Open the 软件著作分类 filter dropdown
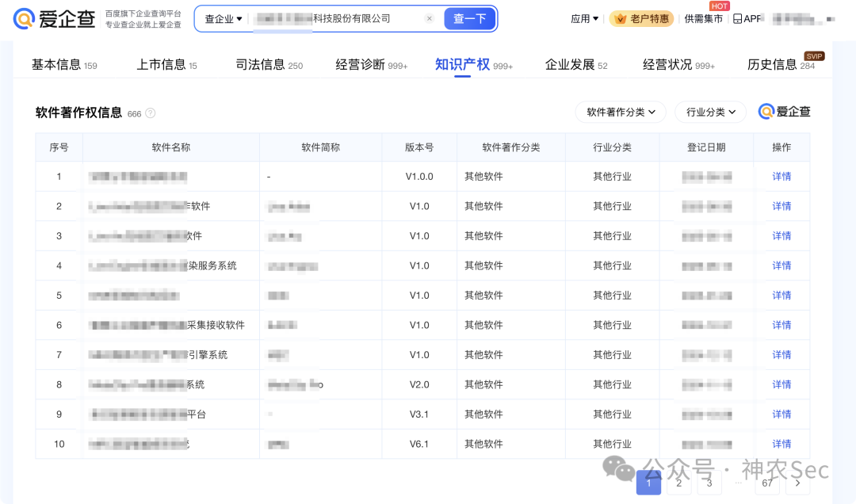 pyautogui.click(x=621, y=112)
